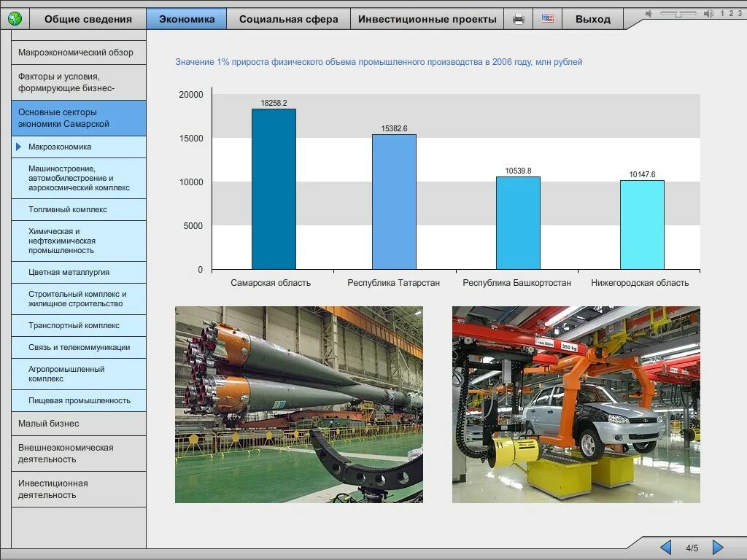Expand Инвестиционная деятельность section
Viewport: 747px width, 560px height.
(x=79, y=489)
